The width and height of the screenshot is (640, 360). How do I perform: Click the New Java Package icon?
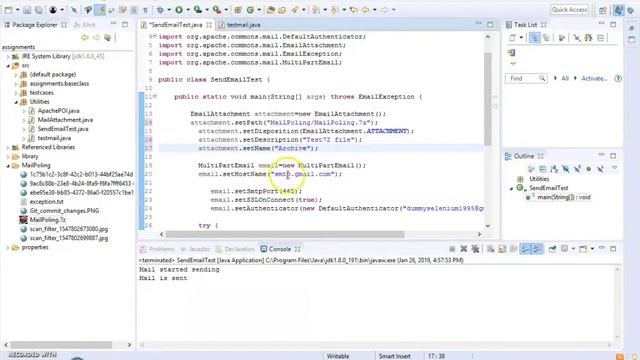(238, 9)
